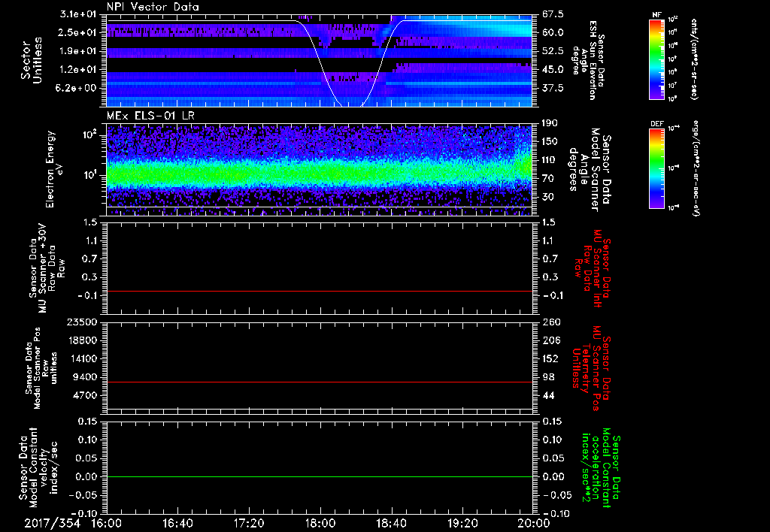Click the '2017/354' date label
Screen dimensions: 770x532
click(x=53, y=523)
